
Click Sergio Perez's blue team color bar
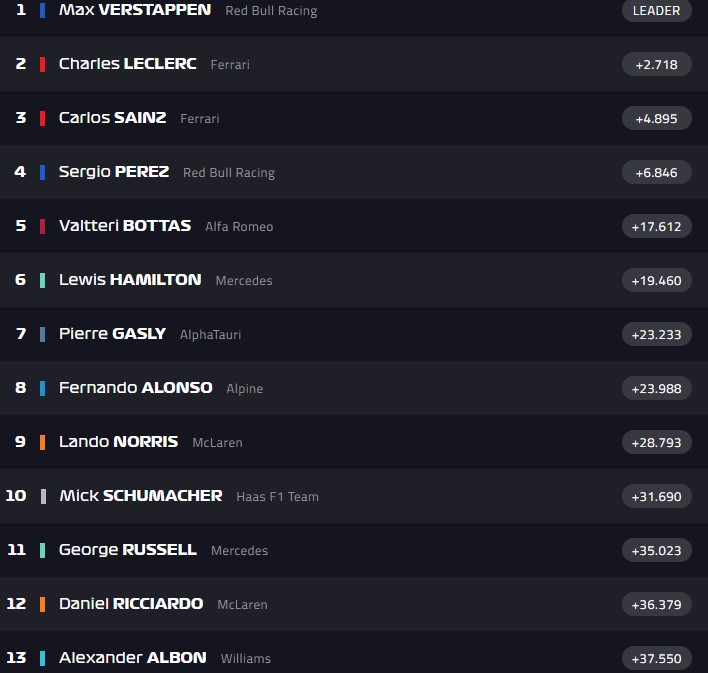(42, 172)
